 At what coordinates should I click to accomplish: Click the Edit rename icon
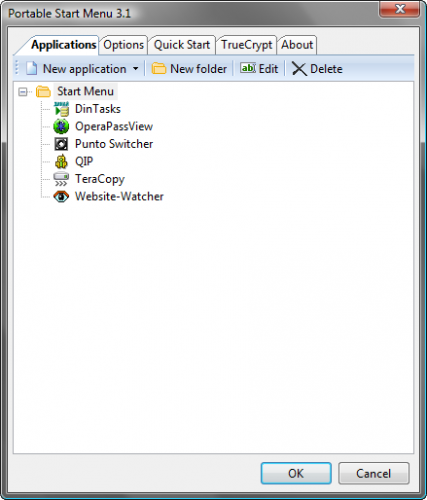pyautogui.click(x=248, y=68)
